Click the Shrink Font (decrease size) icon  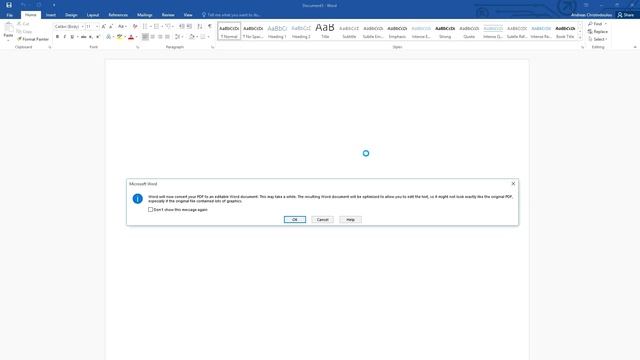click(111, 27)
